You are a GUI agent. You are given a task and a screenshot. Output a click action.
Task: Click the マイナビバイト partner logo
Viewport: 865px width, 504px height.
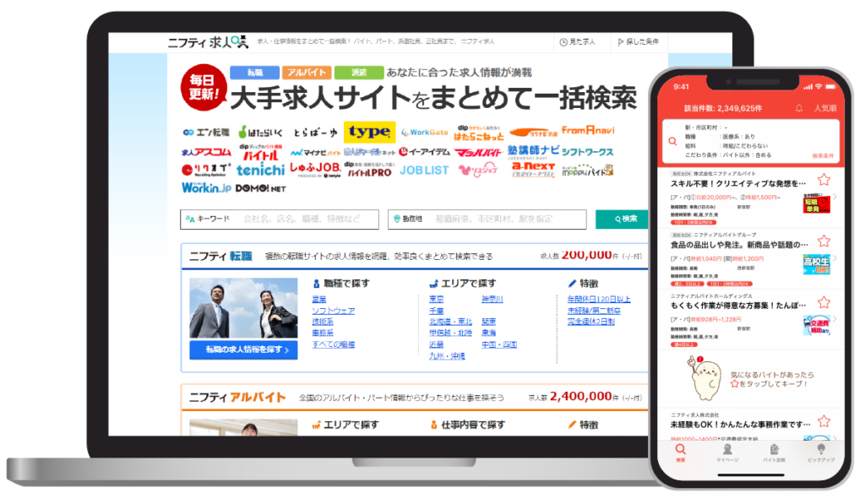315,152
